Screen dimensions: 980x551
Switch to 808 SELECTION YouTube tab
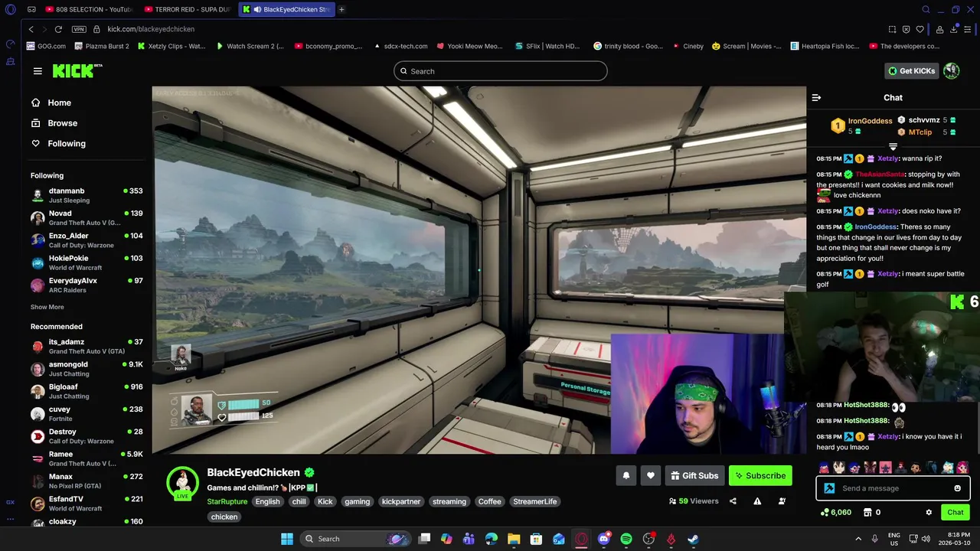click(x=89, y=9)
